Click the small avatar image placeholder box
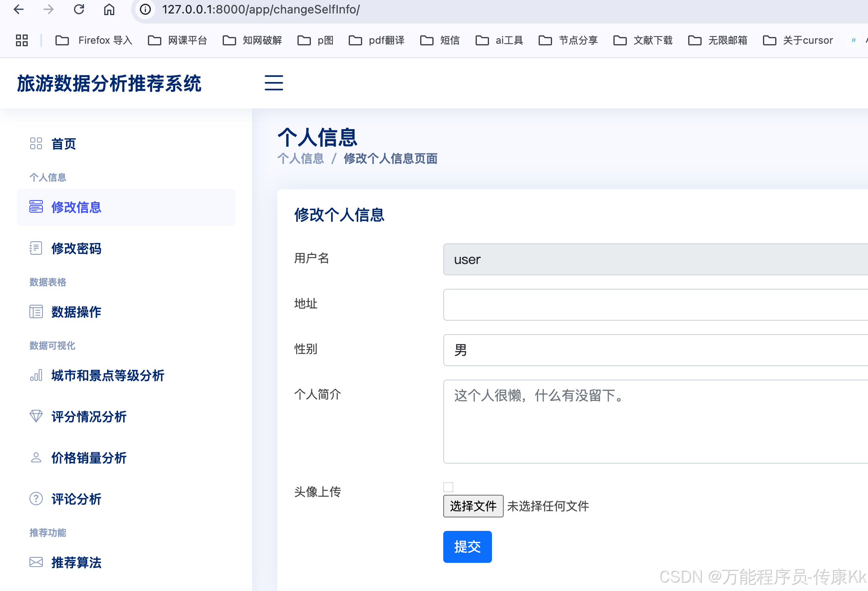Image resolution: width=868 pixels, height=591 pixels. pyautogui.click(x=448, y=487)
